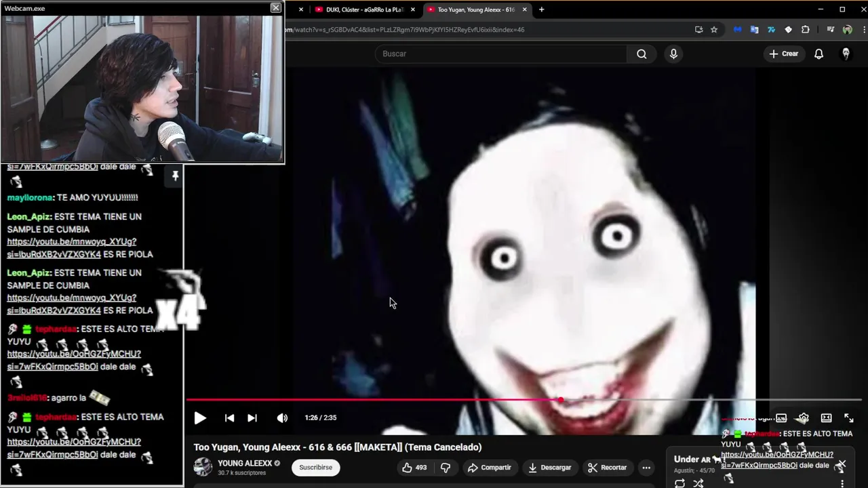Skip to the previous video
Screen dimensions: 868x488
pyautogui.click(x=229, y=418)
